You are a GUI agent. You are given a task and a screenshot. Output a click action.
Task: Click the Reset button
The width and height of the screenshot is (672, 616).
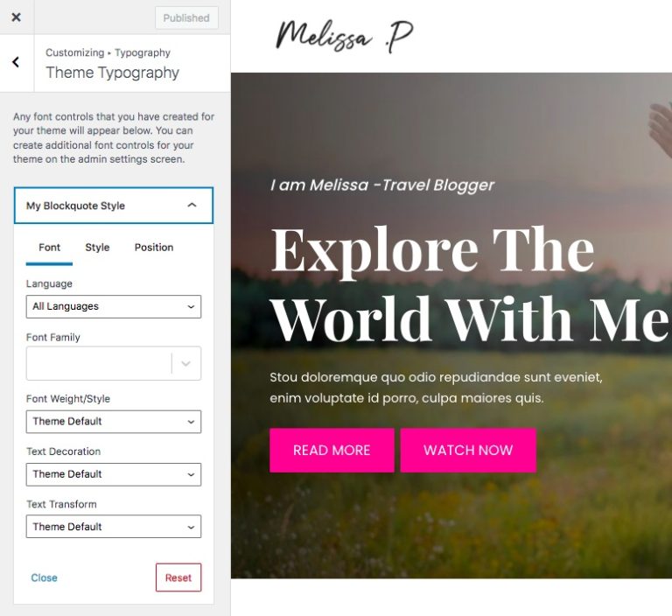(x=178, y=577)
